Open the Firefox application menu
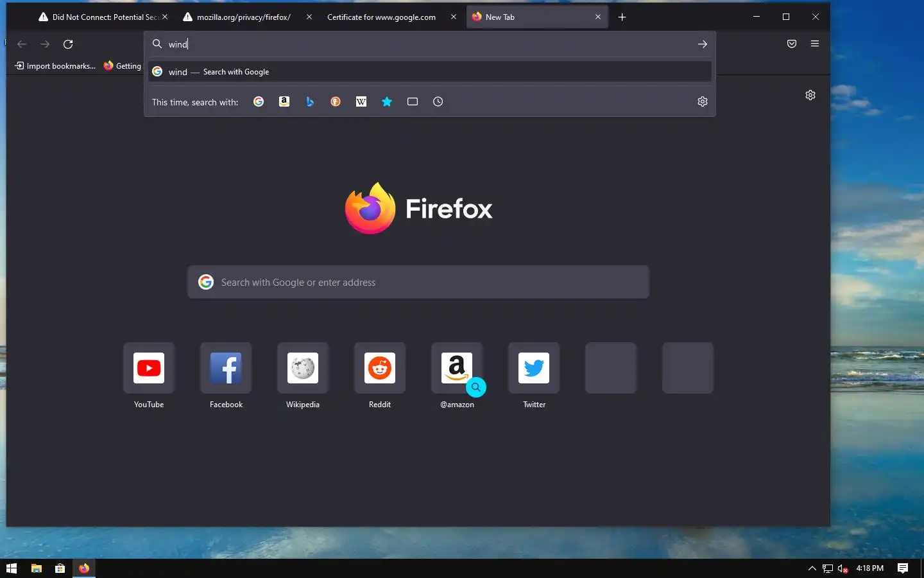The height and width of the screenshot is (578, 924). (815, 44)
